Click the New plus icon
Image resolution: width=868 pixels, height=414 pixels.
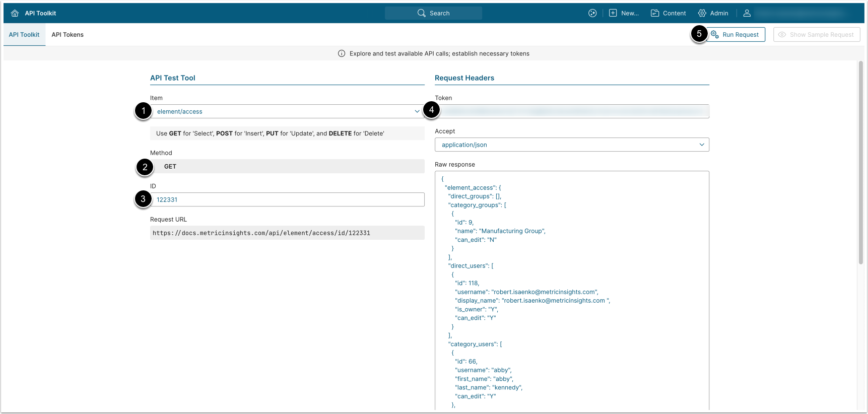tap(613, 13)
